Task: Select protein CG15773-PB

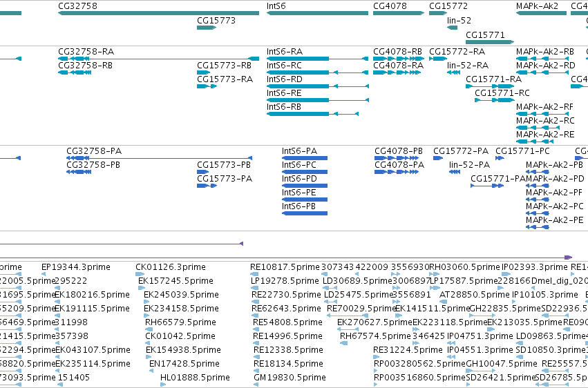Action: pyautogui.click(x=203, y=172)
